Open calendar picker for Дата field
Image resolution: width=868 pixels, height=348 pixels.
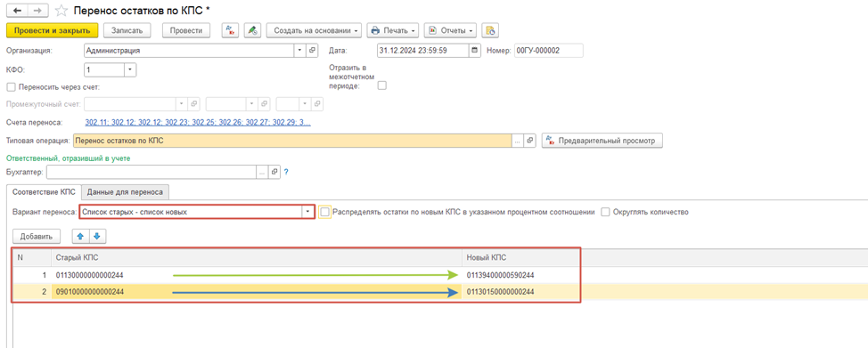coord(474,51)
